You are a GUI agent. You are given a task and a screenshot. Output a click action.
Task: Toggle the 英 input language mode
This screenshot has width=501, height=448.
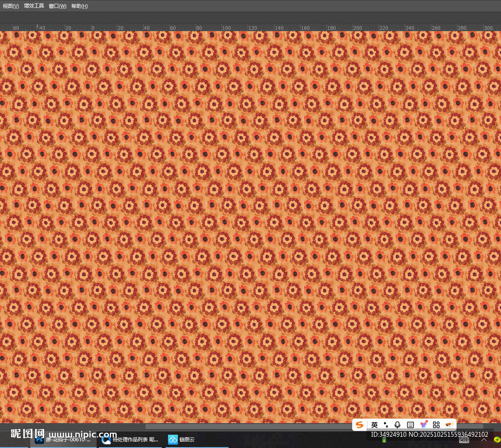pyautogui.click(x=374, y=424)
